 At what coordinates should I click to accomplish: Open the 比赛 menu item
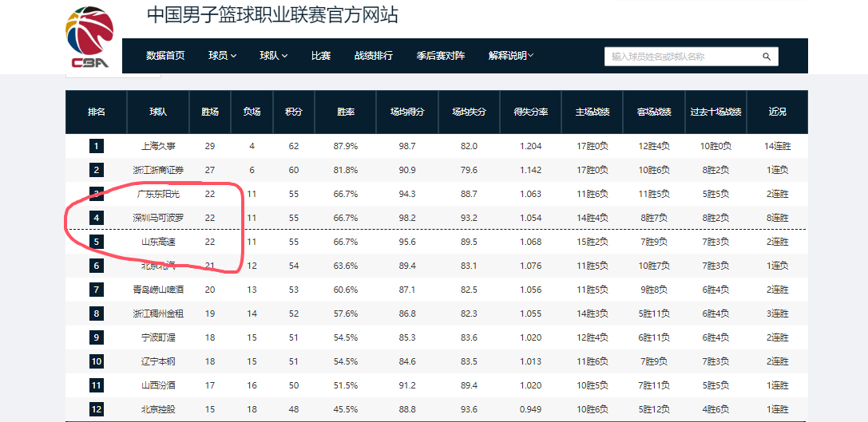click(321, 56)
